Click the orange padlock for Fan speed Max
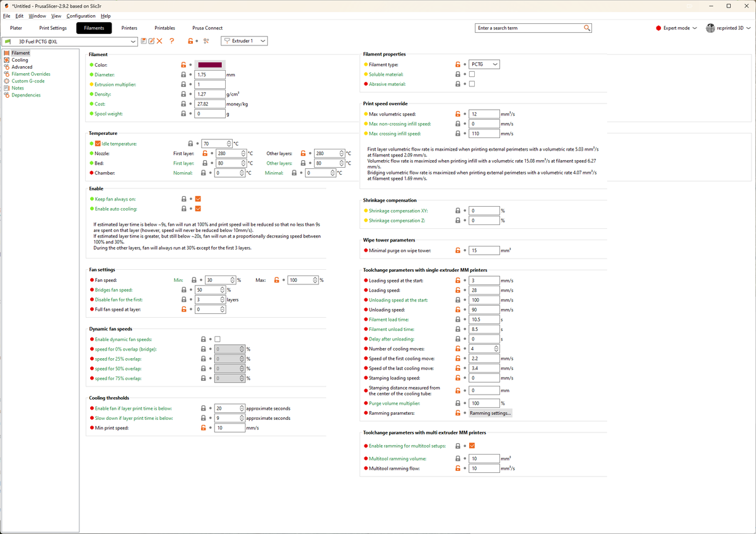 click(x=277, y=280)
